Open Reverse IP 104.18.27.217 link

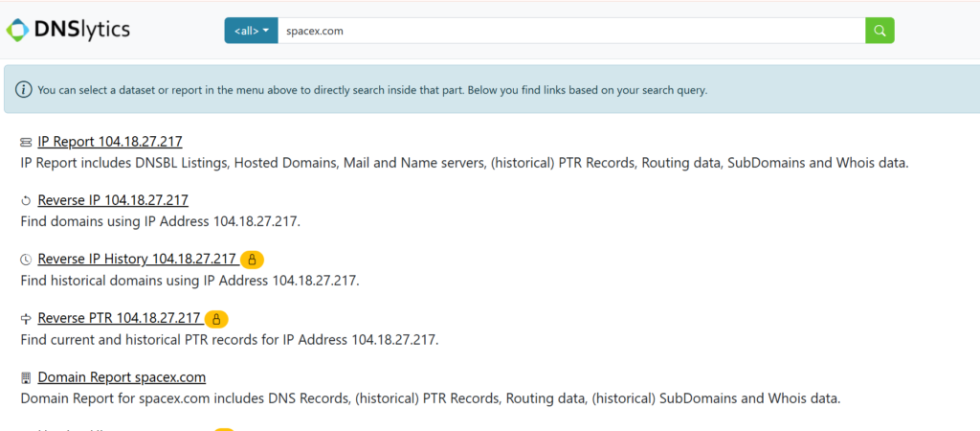pyautogui.click(x=113, y=200)
